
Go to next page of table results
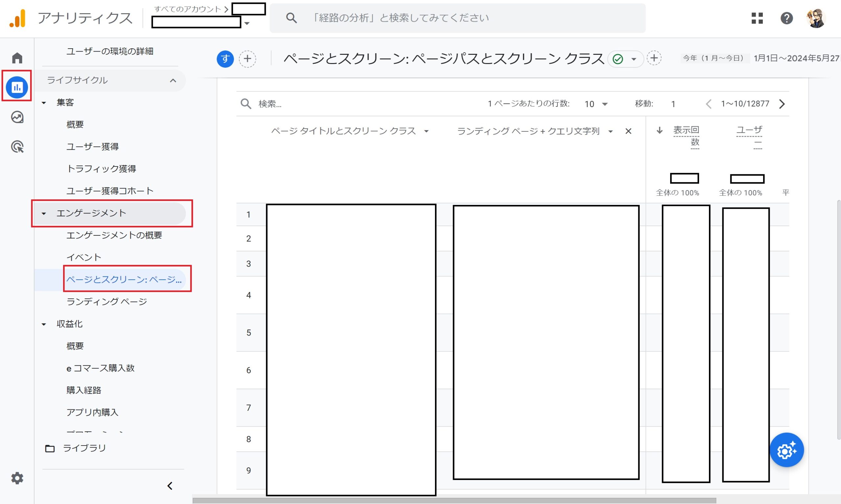pyautogui.click(x=782, y=104)
